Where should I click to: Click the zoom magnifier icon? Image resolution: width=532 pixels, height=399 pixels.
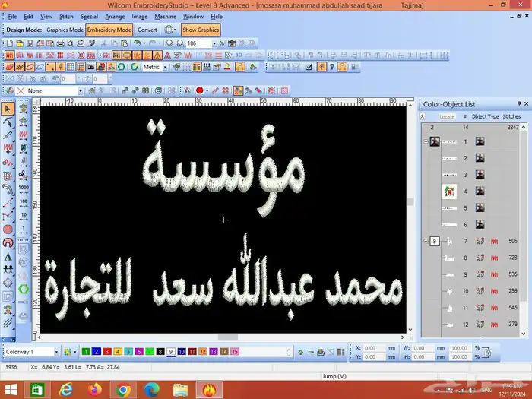[x=171, y=44]
